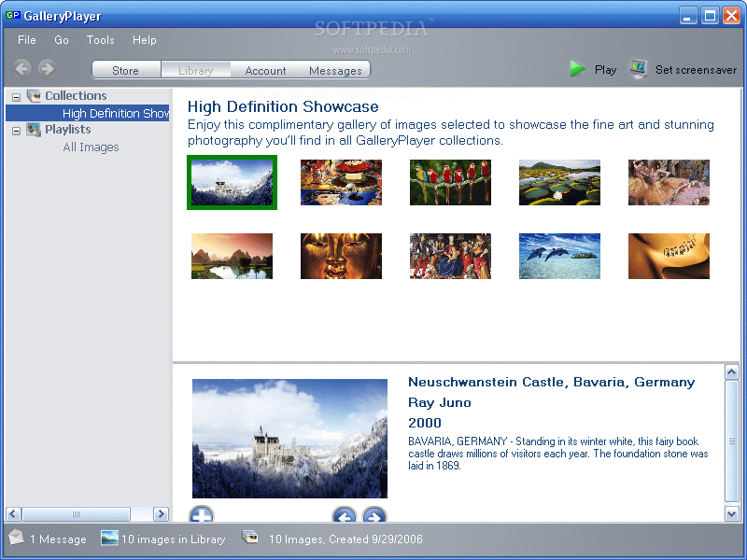Click the next image arrow below preview
Image resolution: width=747 pixels, height=560 pixels.
(x=374, y=515)
